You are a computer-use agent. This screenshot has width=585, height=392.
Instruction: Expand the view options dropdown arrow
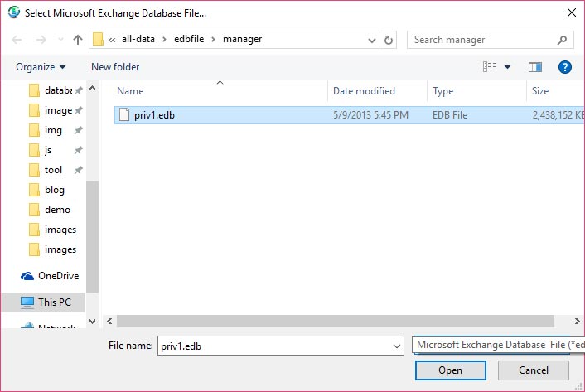click(507, 67)
